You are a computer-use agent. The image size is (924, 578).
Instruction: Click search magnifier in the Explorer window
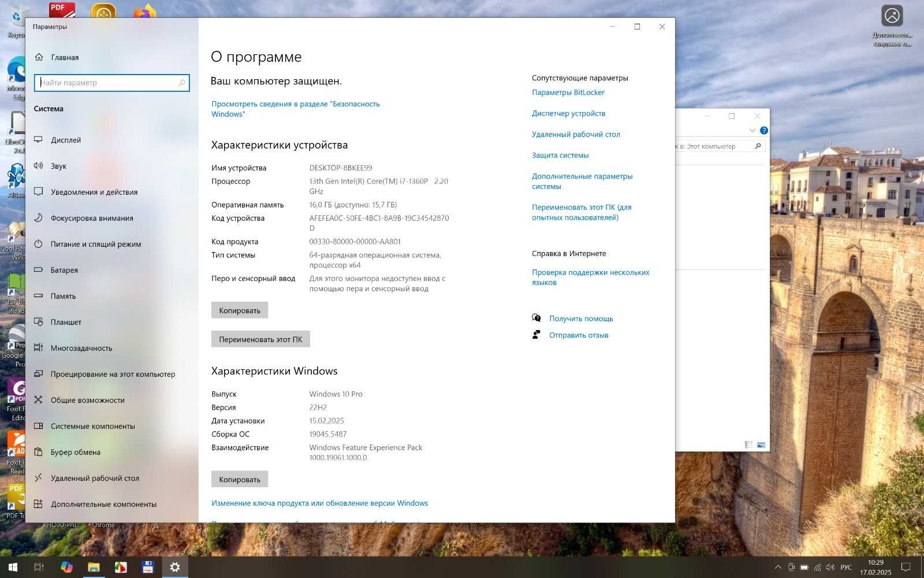758,146
